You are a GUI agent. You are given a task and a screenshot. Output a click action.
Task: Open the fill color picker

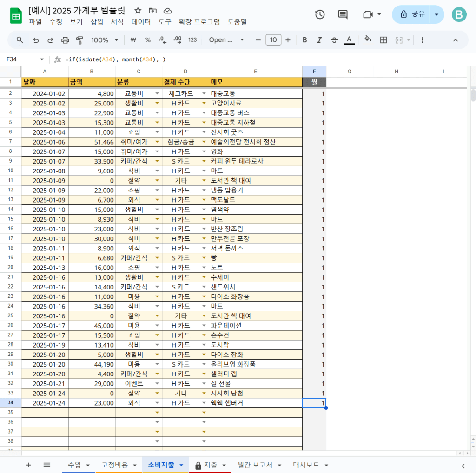click(x=368, y=40)
